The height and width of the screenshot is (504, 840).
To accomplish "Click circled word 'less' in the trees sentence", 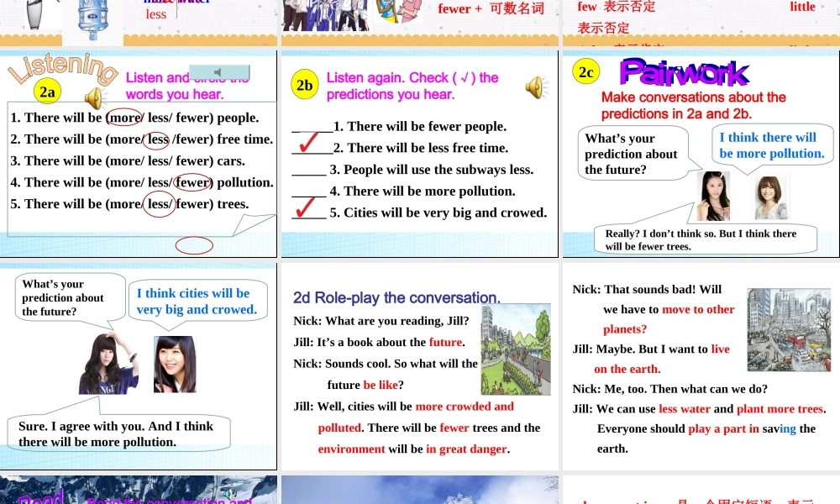I will coord(159,204).
